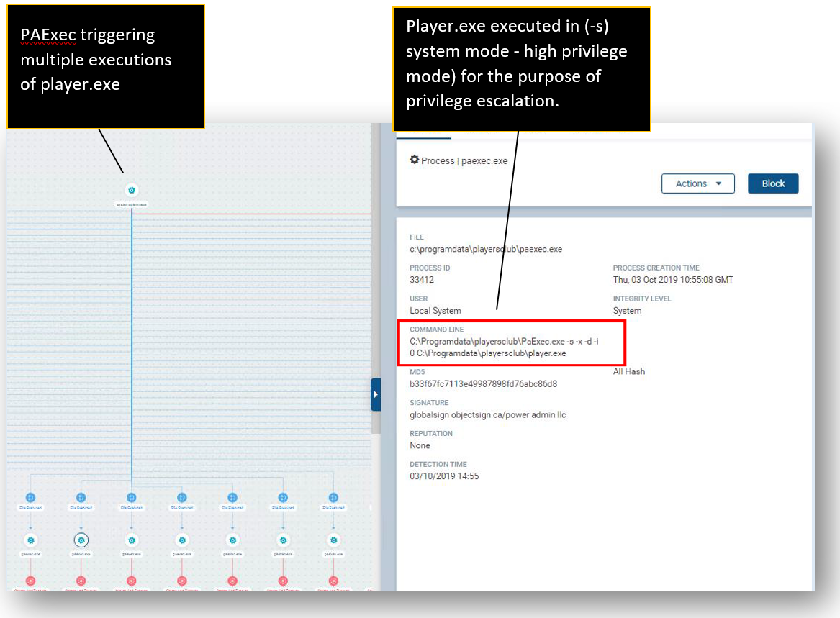
Task: Click the graph's vertical scrollbar
Action: pyautogui.click(x=376, y=288)
